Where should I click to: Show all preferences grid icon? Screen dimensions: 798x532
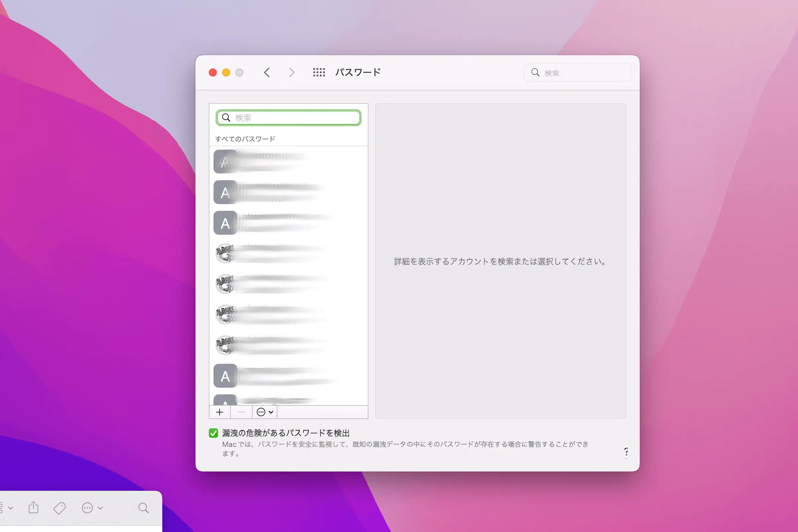pos(319,72)
